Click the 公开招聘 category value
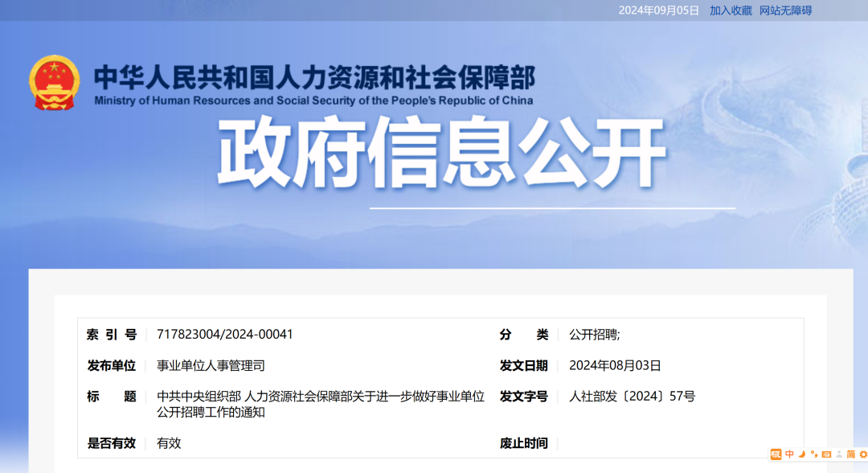Image resolution: width=868 pixels, height=473 pixels. click(x=594, y=335)
